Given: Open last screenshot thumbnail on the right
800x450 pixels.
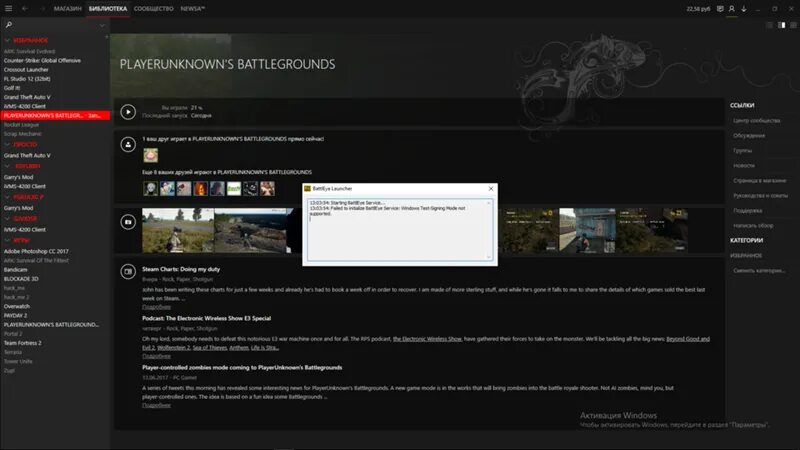Looking at the screenshot, I should 652,231.
